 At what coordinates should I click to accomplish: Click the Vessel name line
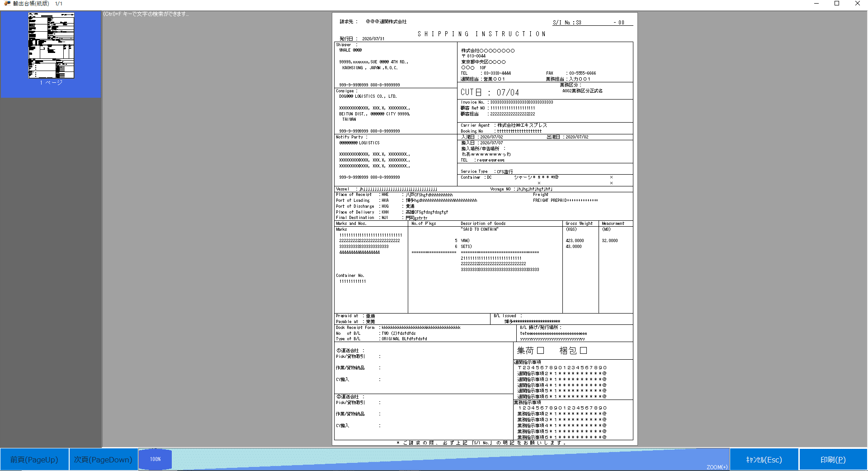387,189
